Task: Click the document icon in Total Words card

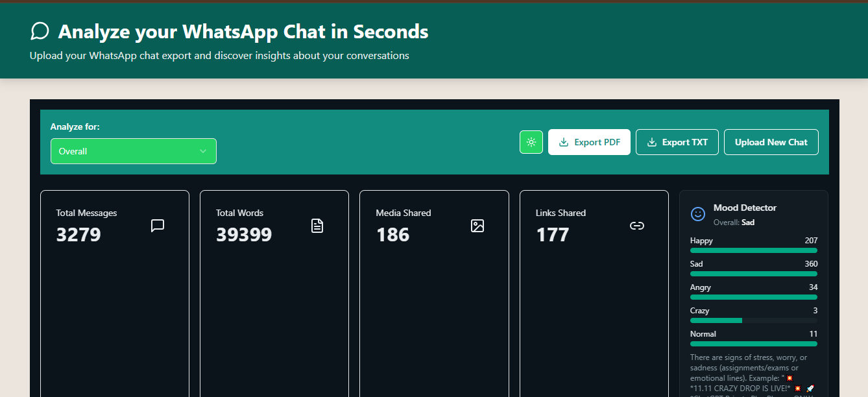Action: point(317,226)
